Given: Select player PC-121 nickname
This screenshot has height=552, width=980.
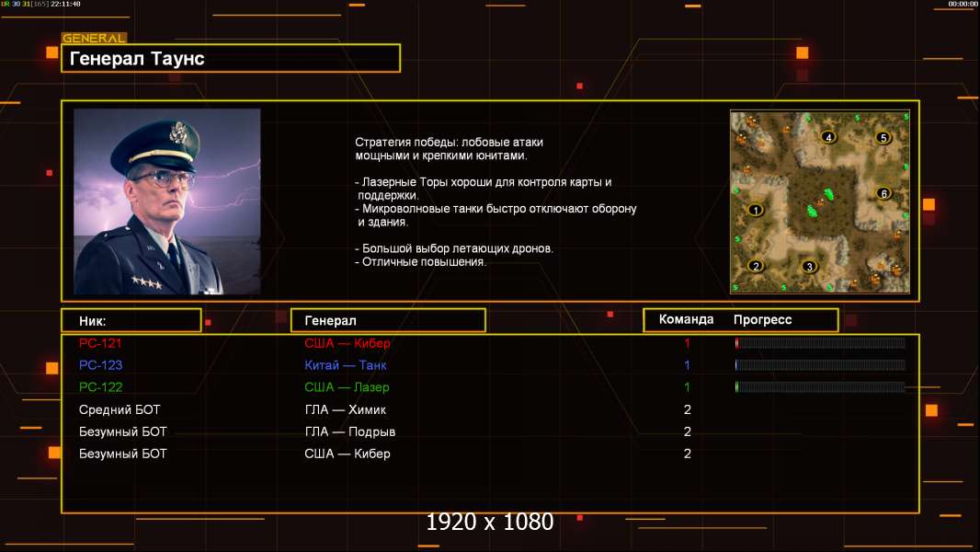Looking at the screenshot, I should point(100,343).
